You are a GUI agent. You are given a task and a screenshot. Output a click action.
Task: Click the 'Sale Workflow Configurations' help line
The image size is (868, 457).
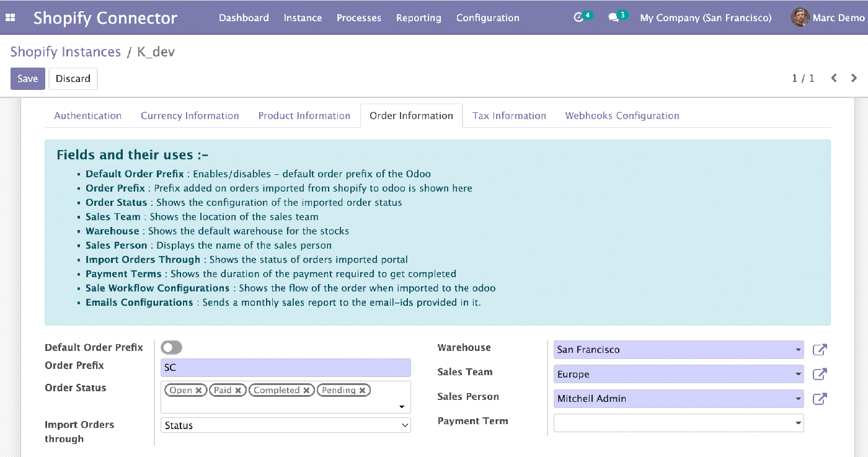(x=291, y=288)
